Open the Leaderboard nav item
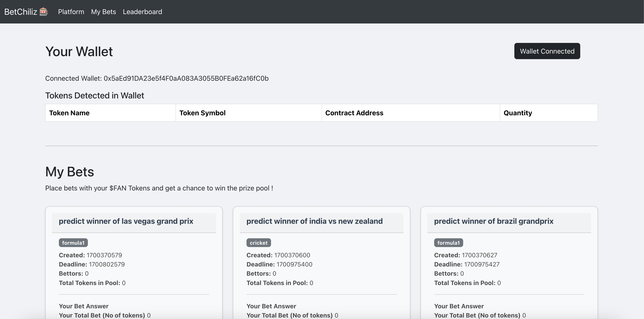The width and height of the screenshot is (644, 319). click(142, 12)
